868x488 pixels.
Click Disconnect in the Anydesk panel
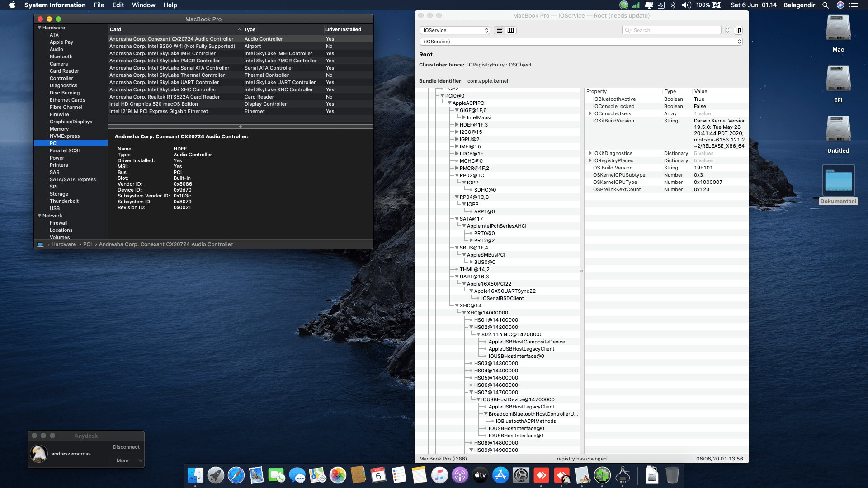126,447
